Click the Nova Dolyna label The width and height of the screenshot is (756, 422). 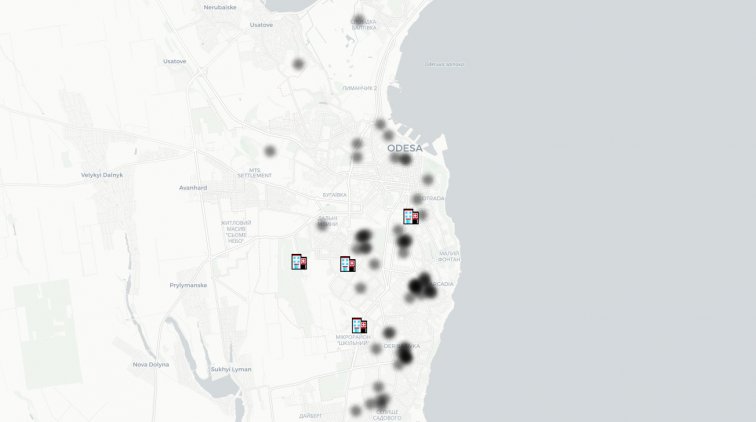click(151, 364)
